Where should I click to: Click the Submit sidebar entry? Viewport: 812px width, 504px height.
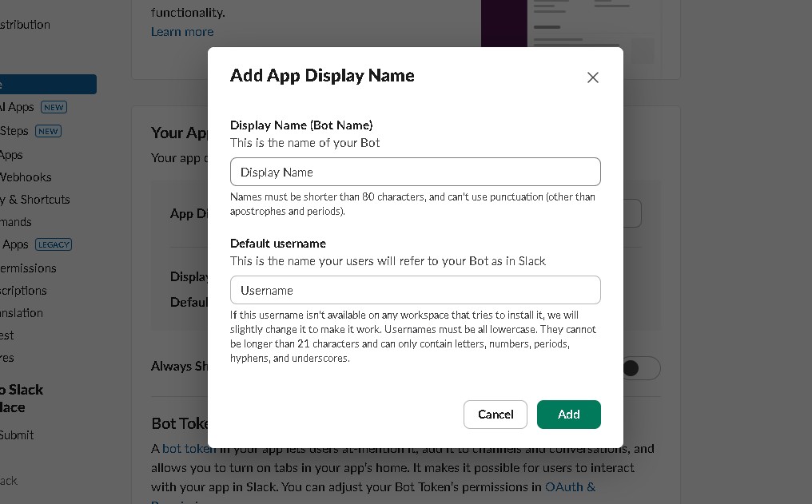(17, 435)
